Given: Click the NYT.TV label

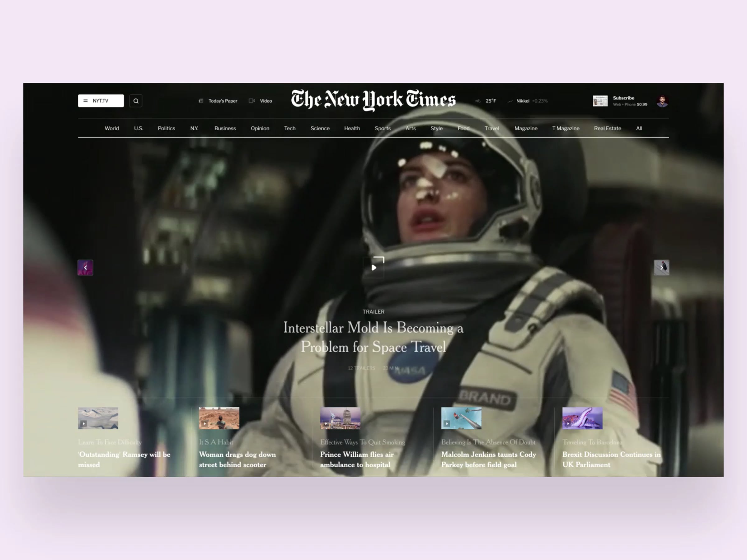Looking at the screenshot, I should click(101, 101).
